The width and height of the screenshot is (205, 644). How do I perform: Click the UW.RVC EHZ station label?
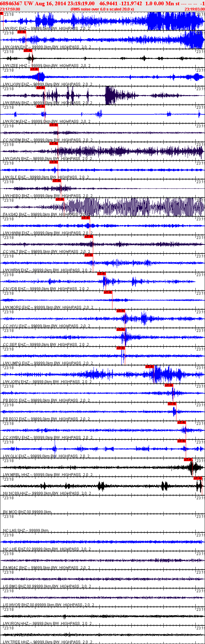click(x=15, y=29)
